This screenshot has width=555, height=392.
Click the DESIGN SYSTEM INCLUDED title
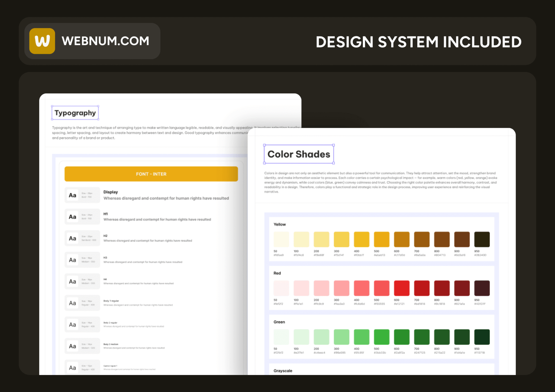[418, 42]
